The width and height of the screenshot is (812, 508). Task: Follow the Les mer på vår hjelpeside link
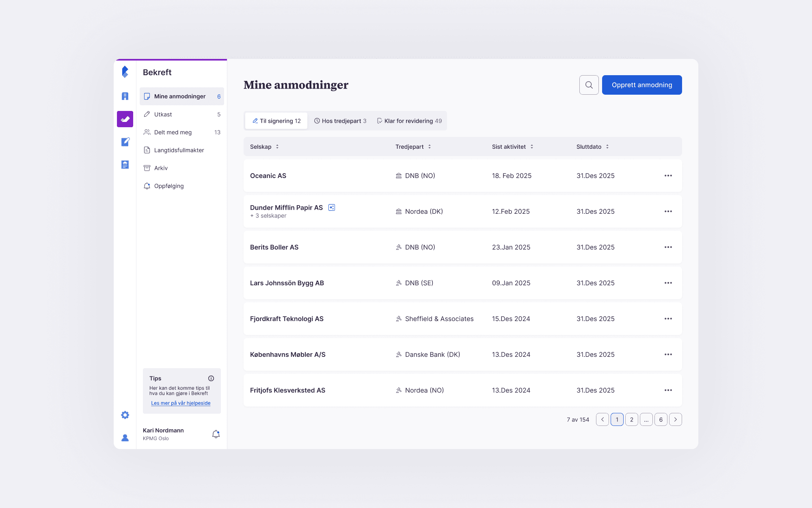pos(181,403)
